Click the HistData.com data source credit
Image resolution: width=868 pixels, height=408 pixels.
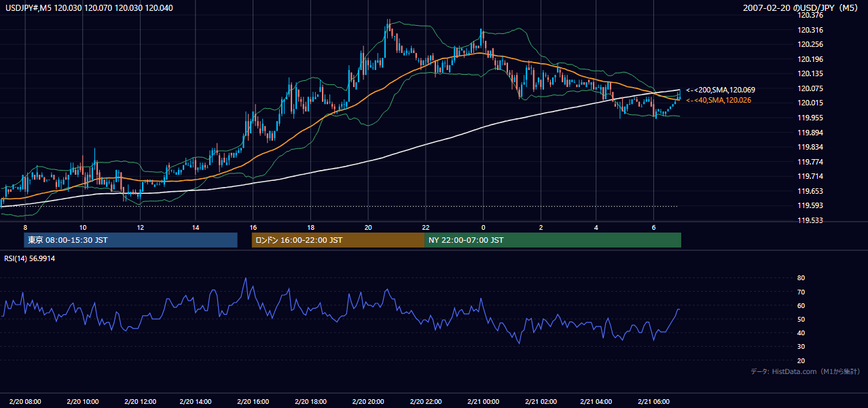pos(804,371)
